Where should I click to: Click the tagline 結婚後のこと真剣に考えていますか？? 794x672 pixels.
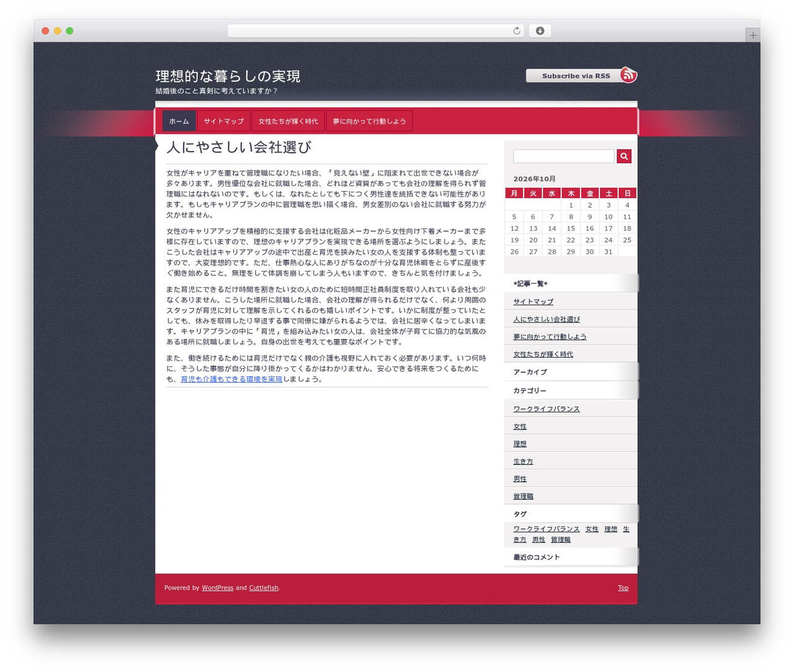tap(217, 91)
